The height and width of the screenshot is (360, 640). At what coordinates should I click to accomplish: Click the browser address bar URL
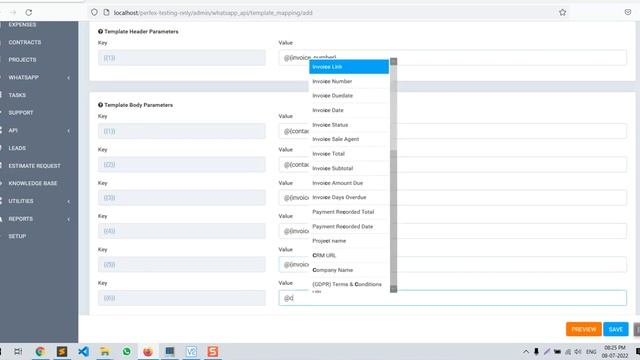point(213,13)
